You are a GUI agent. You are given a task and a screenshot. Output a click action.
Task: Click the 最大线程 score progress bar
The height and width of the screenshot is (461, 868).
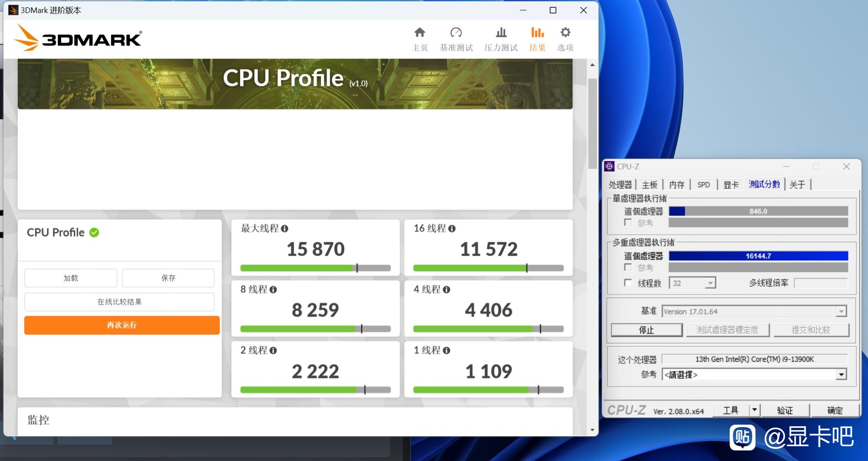coord(316,268)
